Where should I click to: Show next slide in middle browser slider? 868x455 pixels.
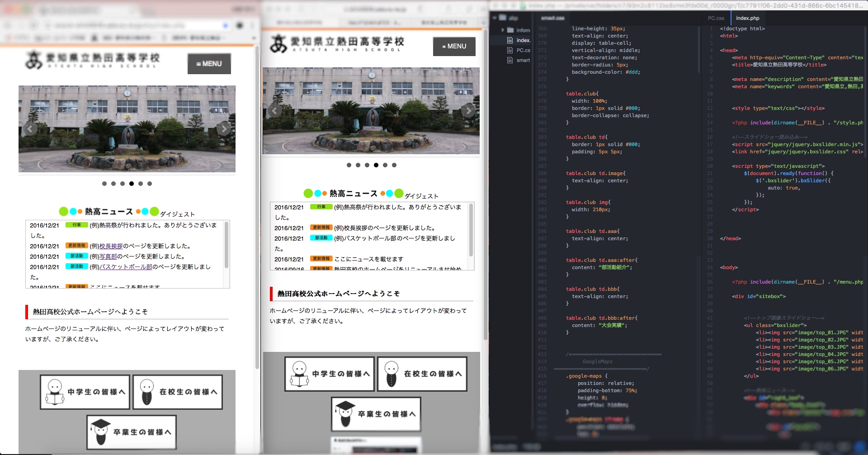point(468,110)
